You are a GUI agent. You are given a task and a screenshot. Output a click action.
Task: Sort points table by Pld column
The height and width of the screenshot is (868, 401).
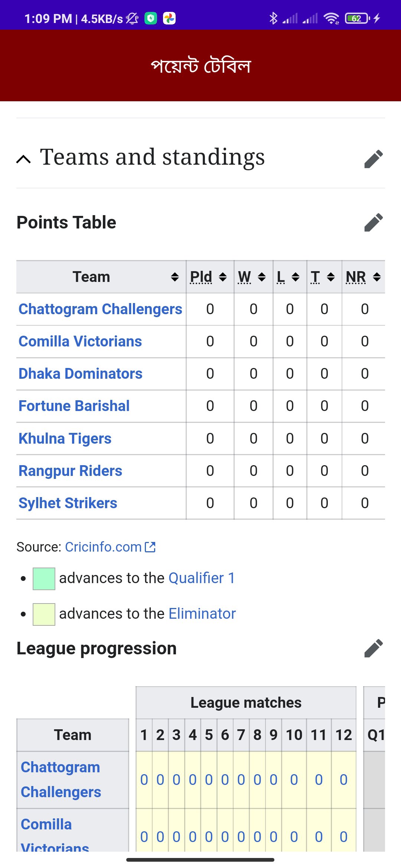[222, 277]
